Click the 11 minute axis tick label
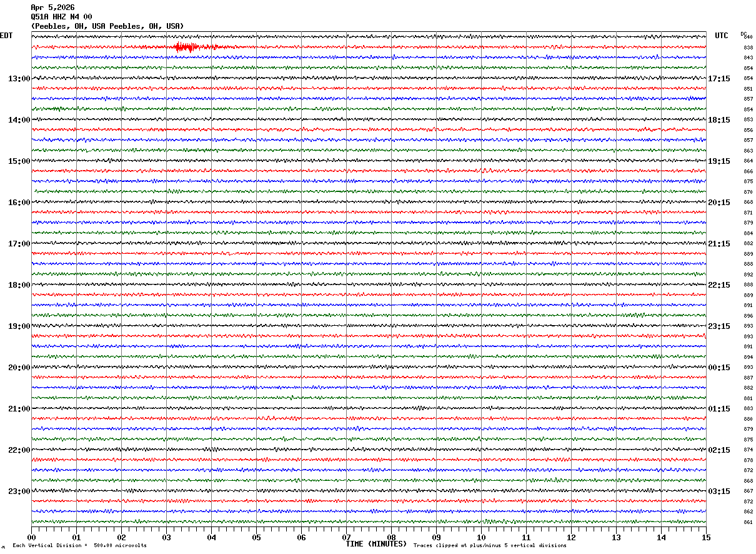 (526, 538)
